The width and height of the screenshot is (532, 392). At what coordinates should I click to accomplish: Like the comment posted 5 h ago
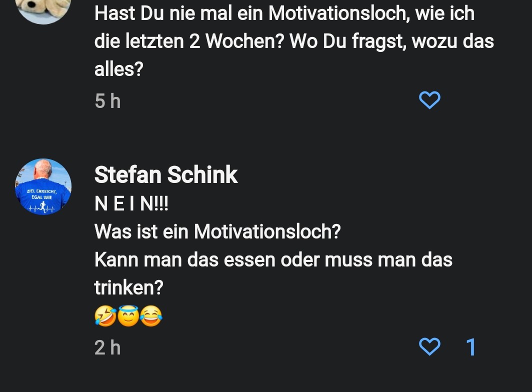(x=429, y=100)
